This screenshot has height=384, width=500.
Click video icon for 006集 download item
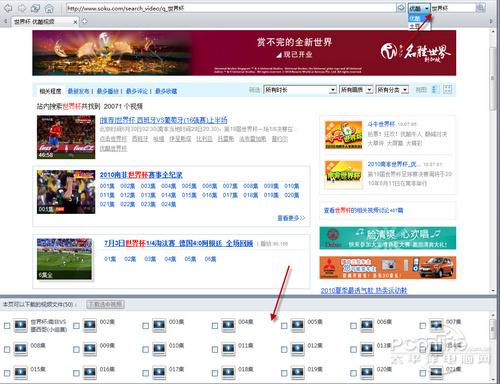pos(367,325)
